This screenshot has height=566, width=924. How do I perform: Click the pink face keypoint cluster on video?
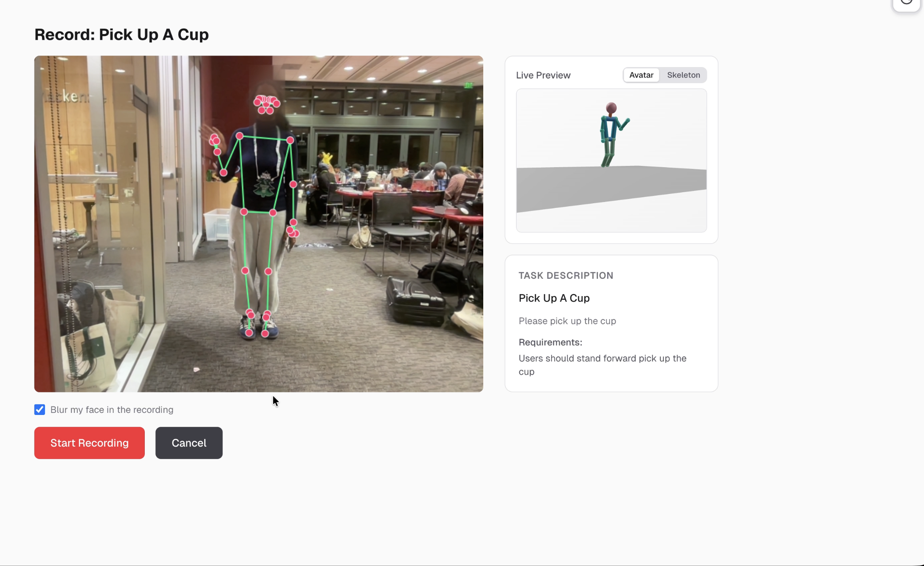pyautogui.click(x=266, y=104)
